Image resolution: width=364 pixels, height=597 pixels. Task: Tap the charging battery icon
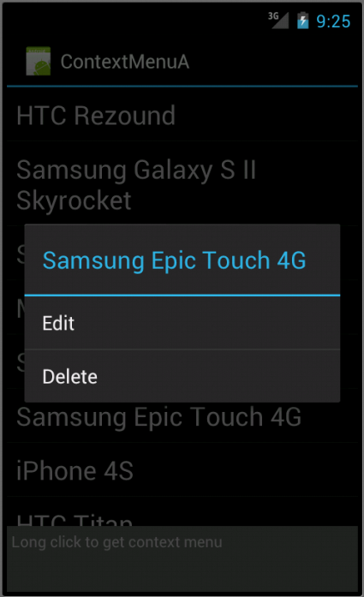tap(302, 21)
